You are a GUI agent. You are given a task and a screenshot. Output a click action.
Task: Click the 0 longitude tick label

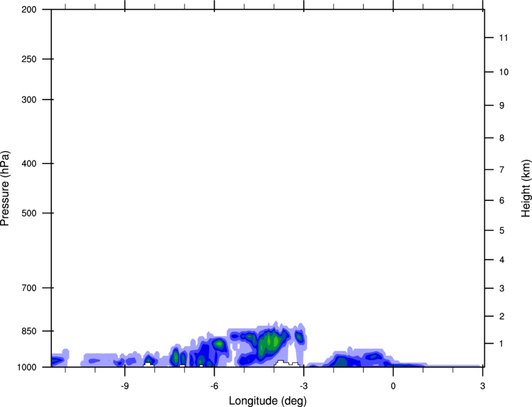[393, 386]
